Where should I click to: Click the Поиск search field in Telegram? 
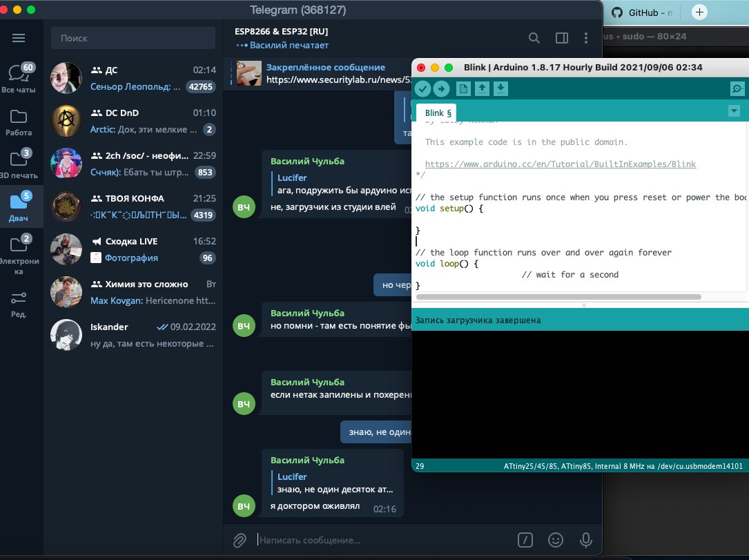pos(133,38)
